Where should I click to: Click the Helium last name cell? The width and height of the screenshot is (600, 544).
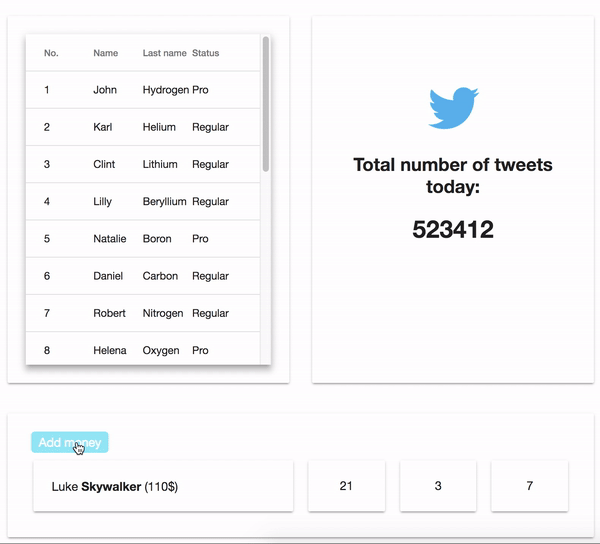click(x=159, y=127)
